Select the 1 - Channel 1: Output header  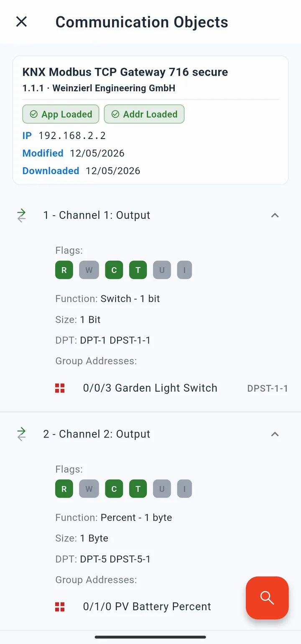(150, 215)
